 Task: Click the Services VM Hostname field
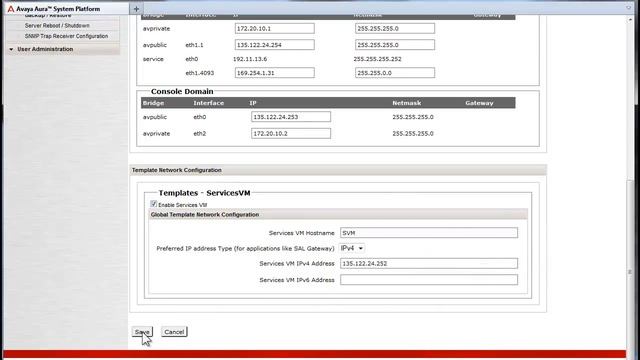pyautogui.click(x=429, y=233)
